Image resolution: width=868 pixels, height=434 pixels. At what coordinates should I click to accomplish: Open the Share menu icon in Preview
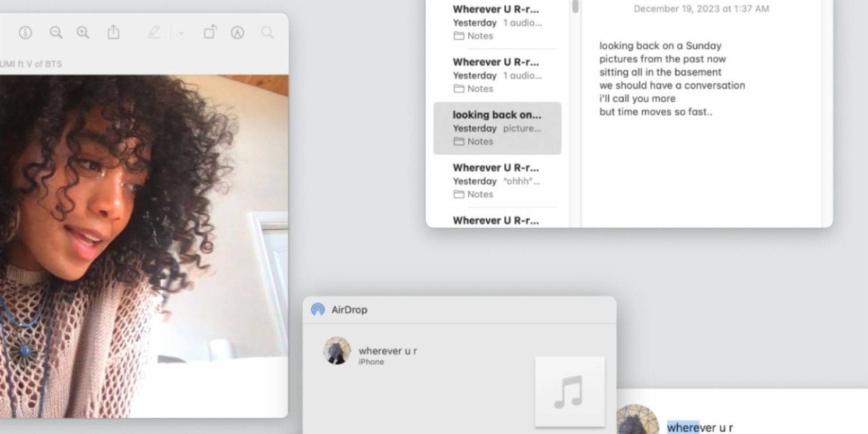click(113, 33)
